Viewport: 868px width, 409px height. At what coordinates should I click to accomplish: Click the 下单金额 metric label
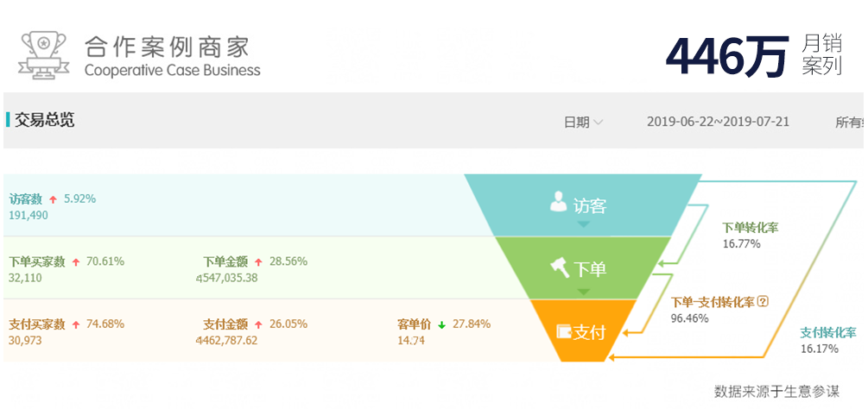[x=225, y=261]
